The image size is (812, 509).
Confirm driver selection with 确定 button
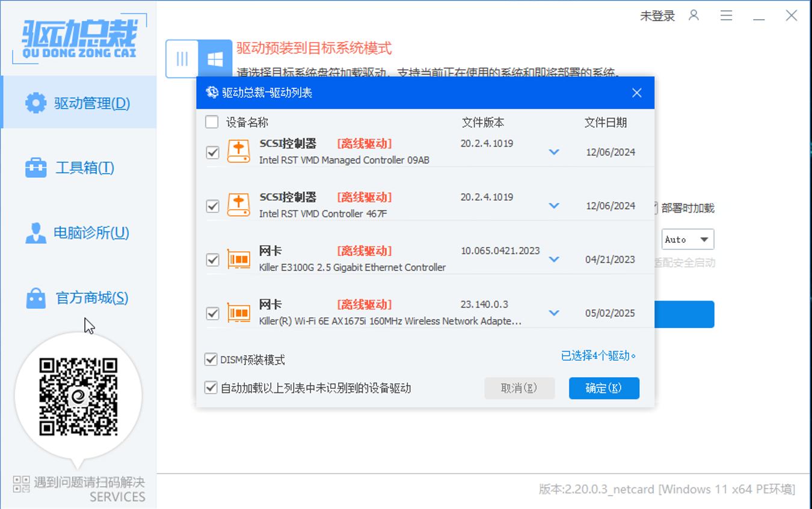(x=604, y=388)
